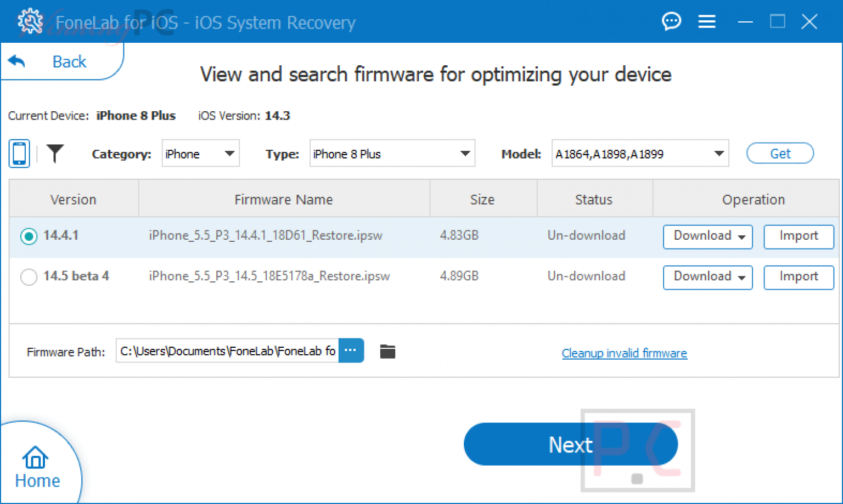Screen dimensions: 843x504
Task: Open the filter funnel icon
Action: tap(55, 154)
